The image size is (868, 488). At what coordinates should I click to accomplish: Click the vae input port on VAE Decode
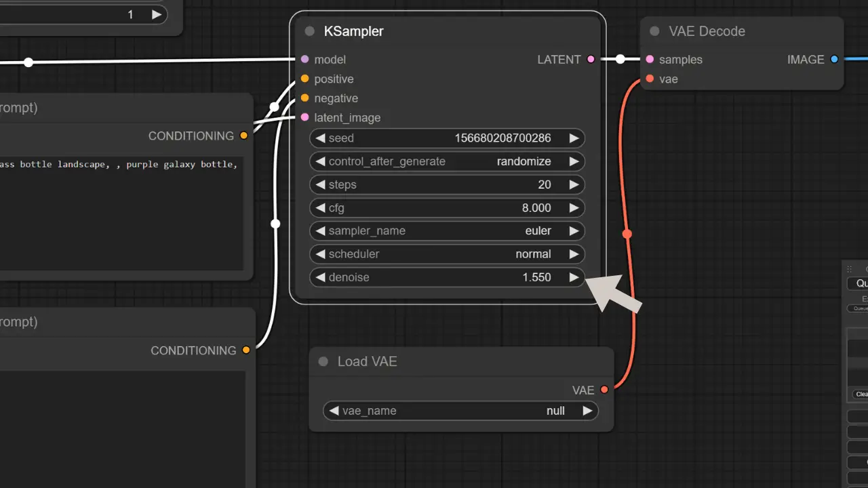650,79
